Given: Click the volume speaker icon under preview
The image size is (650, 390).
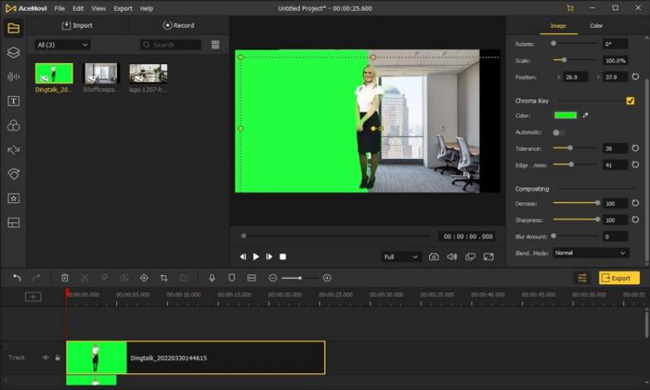Looking at the screenshot, I should [452, 257].
